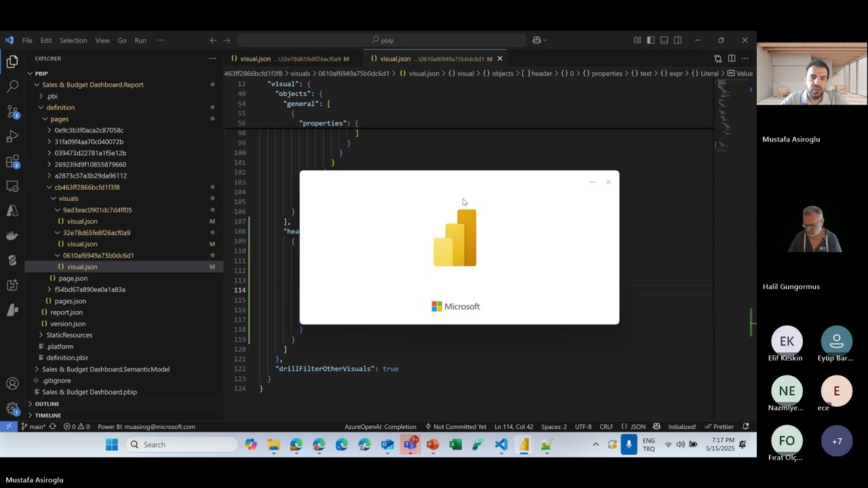Open the Run and Debug view

pyautogui.click(x=12, y=136)
